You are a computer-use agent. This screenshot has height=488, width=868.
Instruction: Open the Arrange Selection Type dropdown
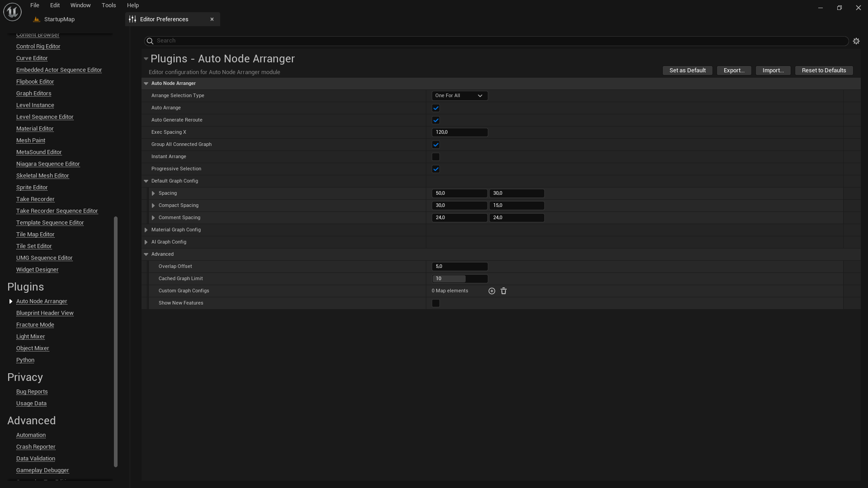(x=459, y=96)
